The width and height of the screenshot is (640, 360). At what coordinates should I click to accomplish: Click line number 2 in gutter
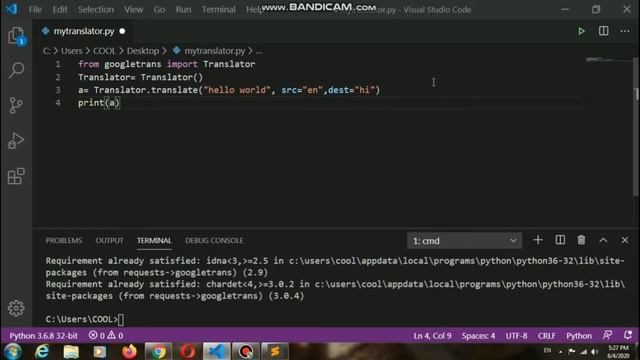58,77
